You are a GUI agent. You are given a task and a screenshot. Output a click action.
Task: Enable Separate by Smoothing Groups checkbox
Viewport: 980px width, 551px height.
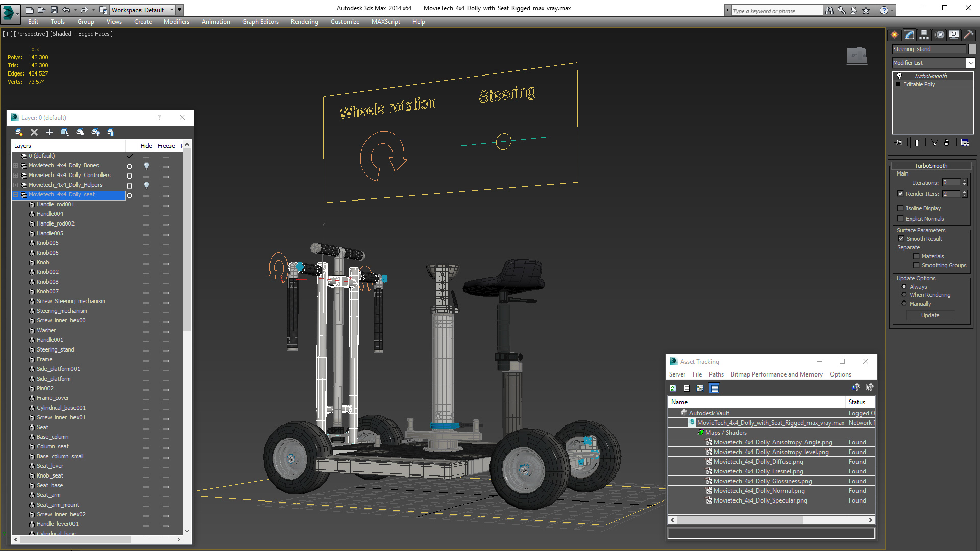(x=916, y=265)
